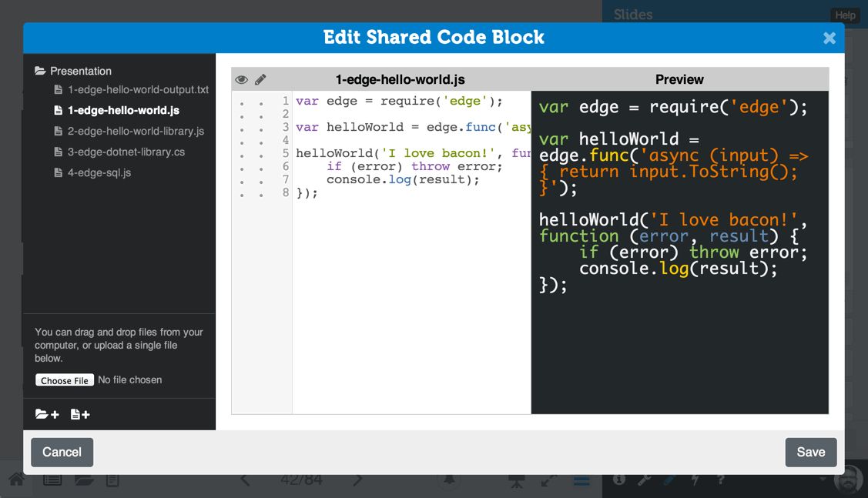Click into console.log line in code editor
This screenshot has width=868, height=498.
click(x=402, y=180)
